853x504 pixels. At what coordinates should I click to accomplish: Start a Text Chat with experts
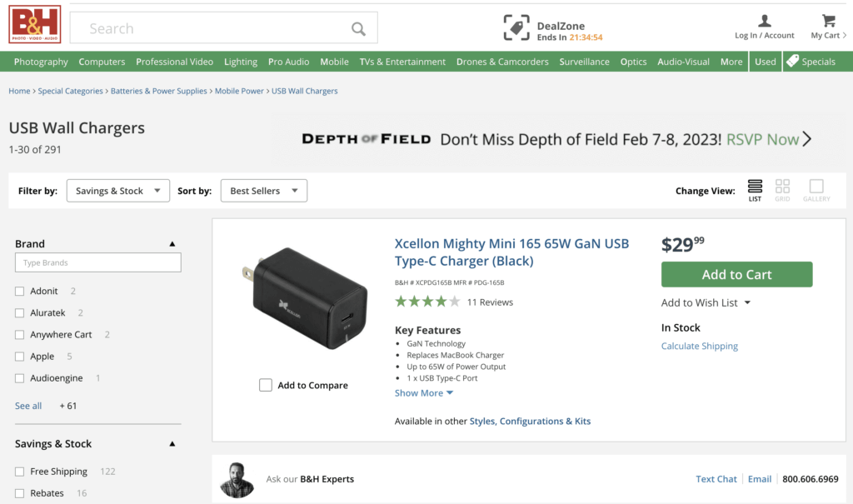point(716,479)
